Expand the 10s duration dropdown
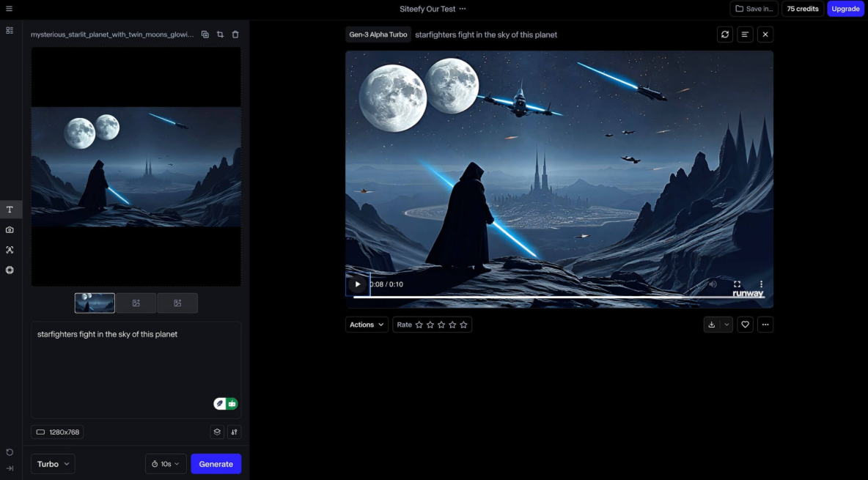Screen dimensions: 868x480 pos(166,464)
